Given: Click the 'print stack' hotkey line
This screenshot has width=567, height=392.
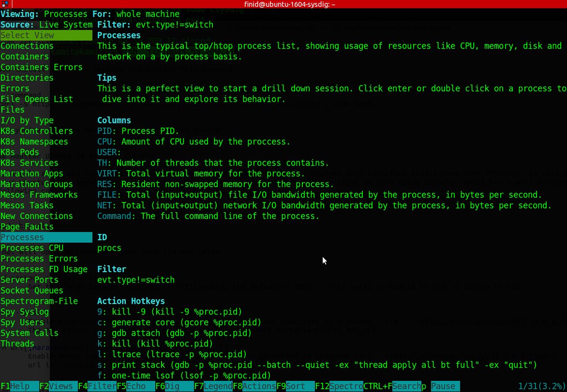Looking at the screenshot, I should 317,365.
